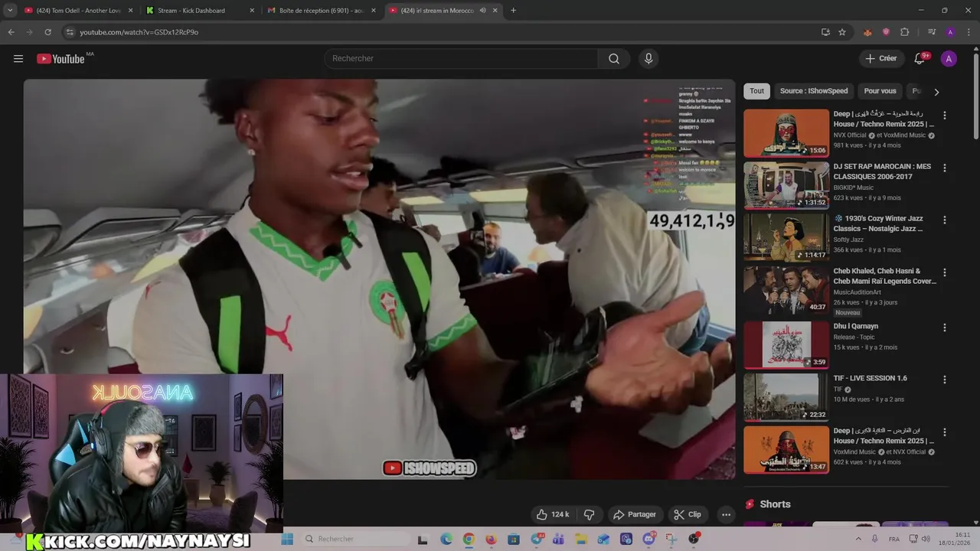Open the YouTube account avatar menu
The image size is (980, 551).
point(949,59)
